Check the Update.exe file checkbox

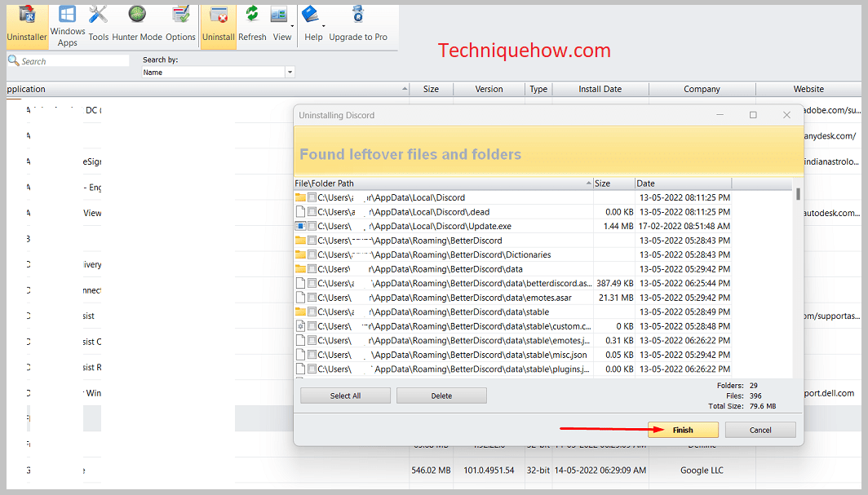[312, 226]
